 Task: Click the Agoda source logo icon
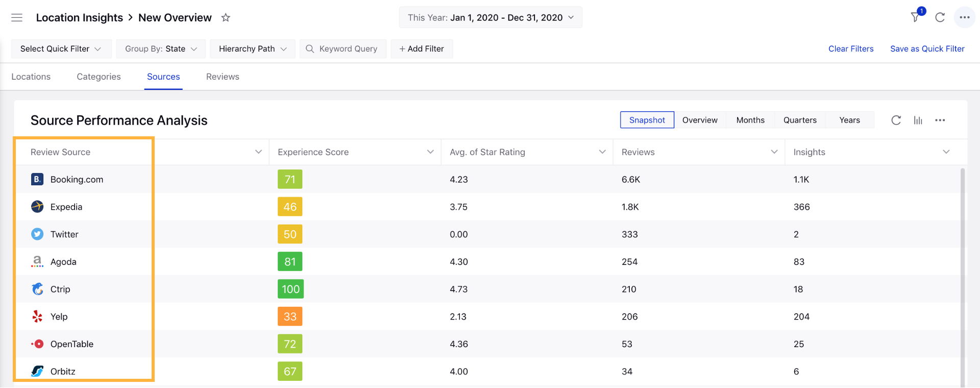(x=37, y=262)
